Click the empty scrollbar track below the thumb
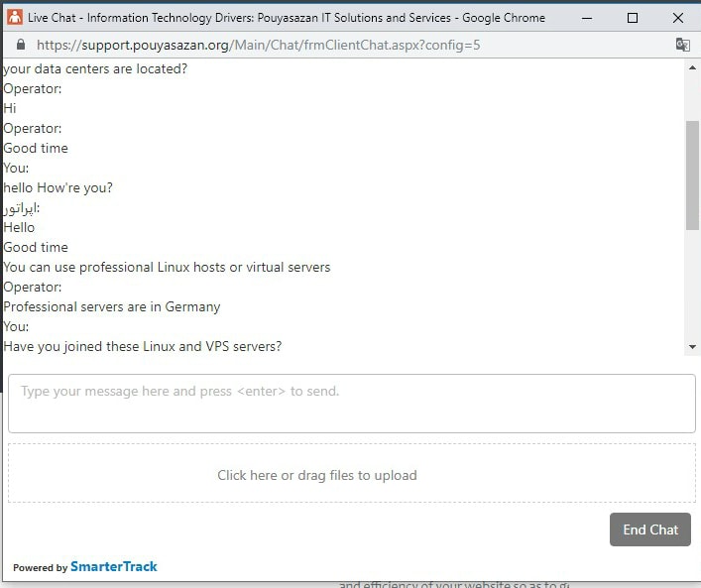 click(x=692, y=285)
